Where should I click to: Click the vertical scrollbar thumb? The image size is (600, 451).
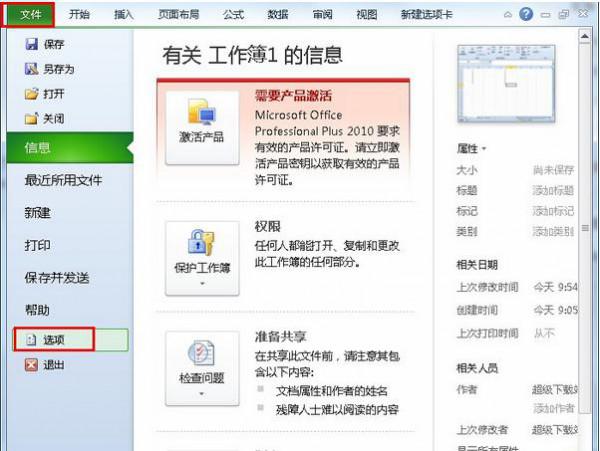coord(585,228)
